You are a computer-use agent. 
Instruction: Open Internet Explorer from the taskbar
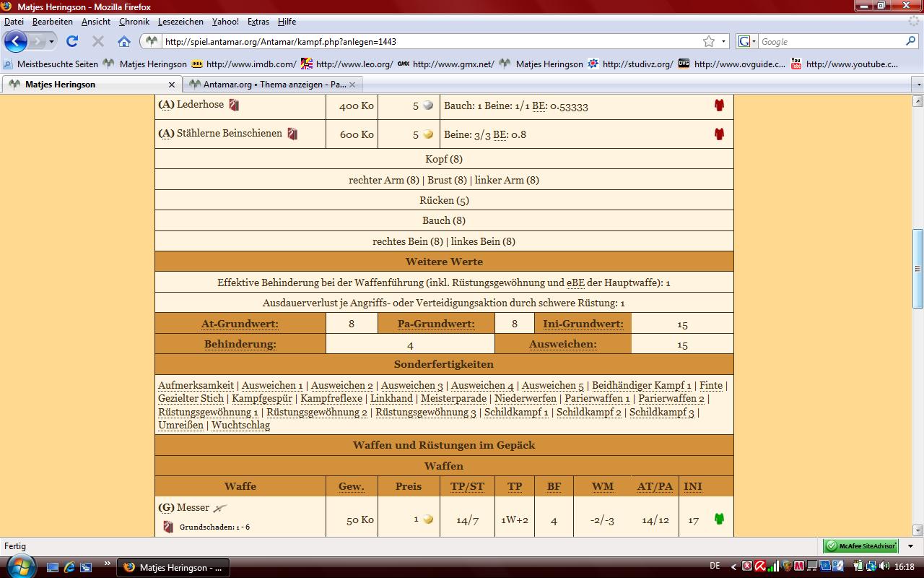tap(69, 567)
